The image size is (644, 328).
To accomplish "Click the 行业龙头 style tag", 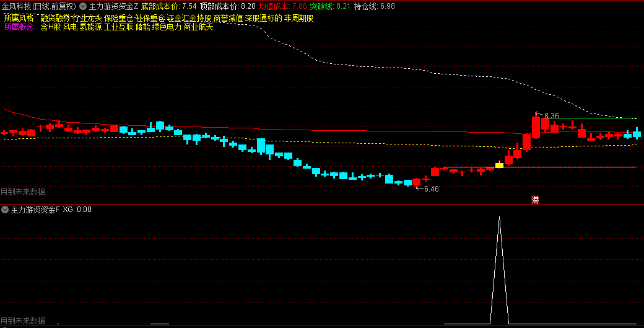I will pyautogui.click(x=87, y=19).
